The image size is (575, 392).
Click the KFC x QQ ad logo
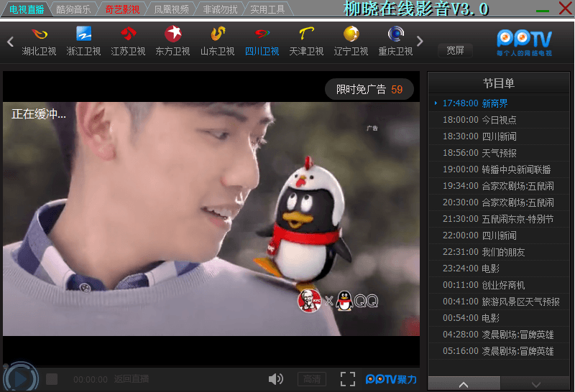pos(338,301)
